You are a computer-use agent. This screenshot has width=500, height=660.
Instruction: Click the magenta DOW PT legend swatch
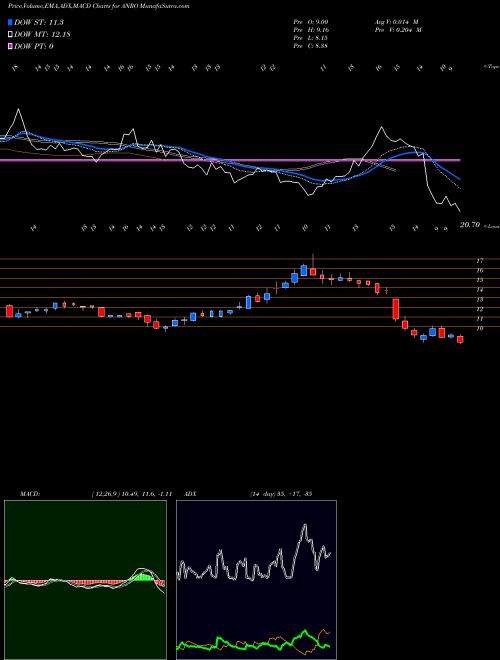tap(11, 46)
